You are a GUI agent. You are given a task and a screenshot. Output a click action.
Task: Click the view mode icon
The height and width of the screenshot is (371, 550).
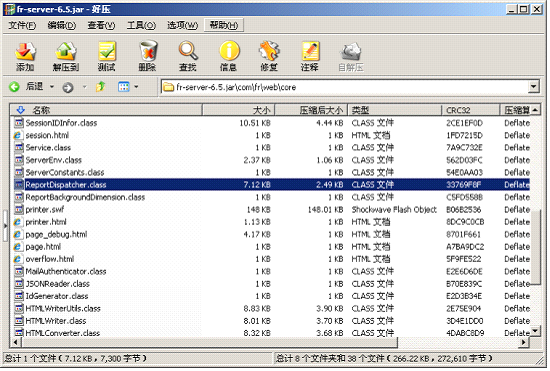[x=123, y=87]
